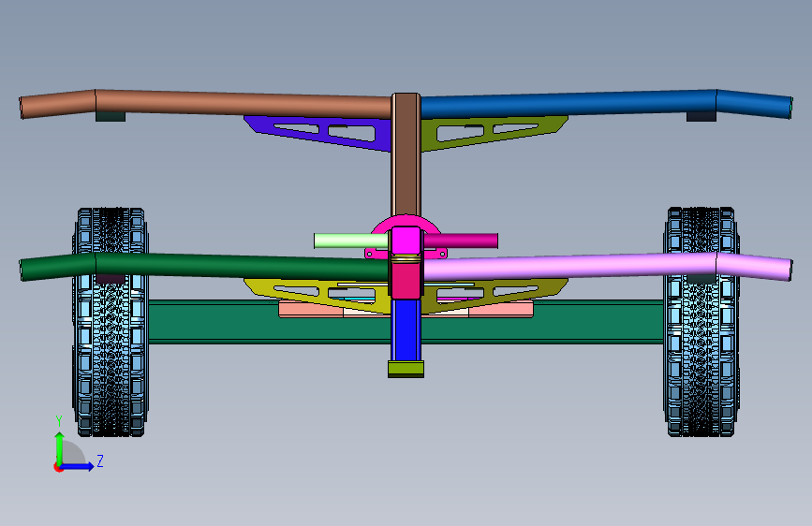Select the crimson lower clamp block
Image resolution: width=812 pixels, height=526 pixels.
[x=406, y=281]
